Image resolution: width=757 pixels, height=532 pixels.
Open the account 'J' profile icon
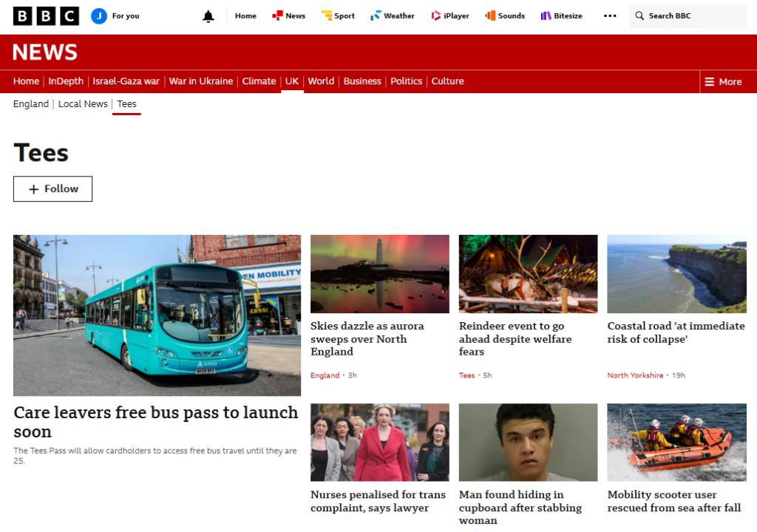click(x=99, y=16)
